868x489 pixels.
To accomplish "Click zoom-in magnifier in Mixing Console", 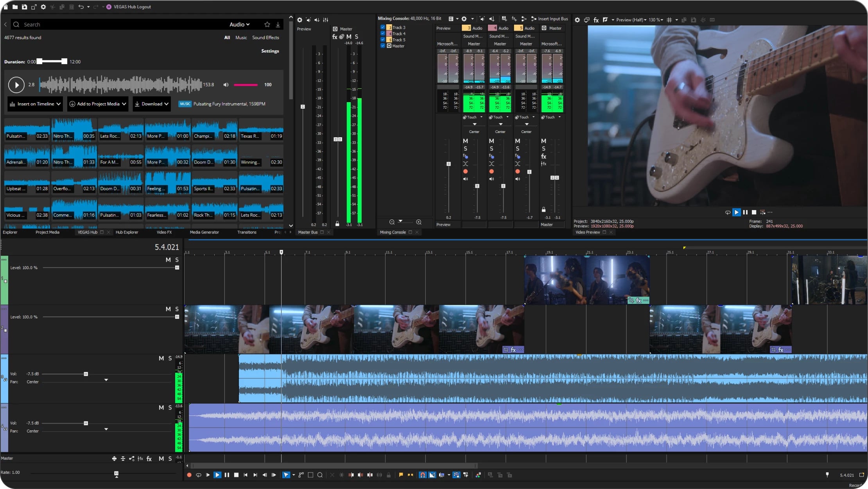I will click(x=419, y=222).
